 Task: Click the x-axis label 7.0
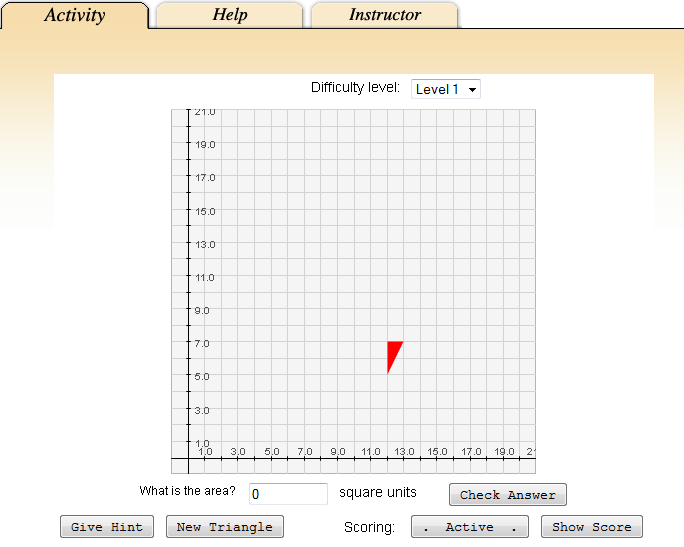coord(305,451)
